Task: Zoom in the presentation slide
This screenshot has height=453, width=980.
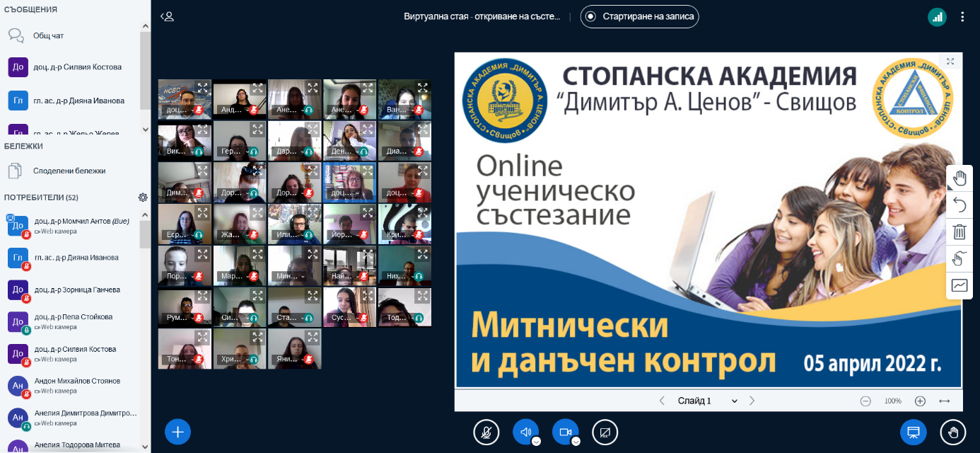Action: point(920,401)
